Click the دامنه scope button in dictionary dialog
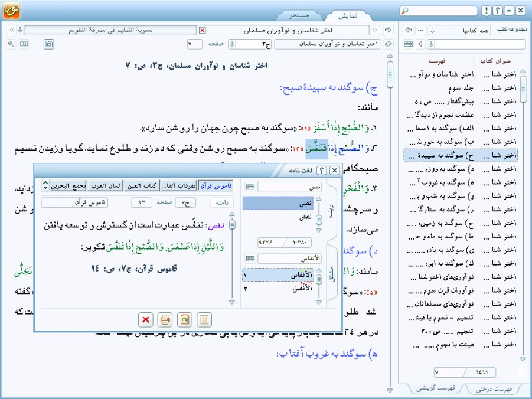The width and height of the screenshot is (532, 399). coord(222,202)
